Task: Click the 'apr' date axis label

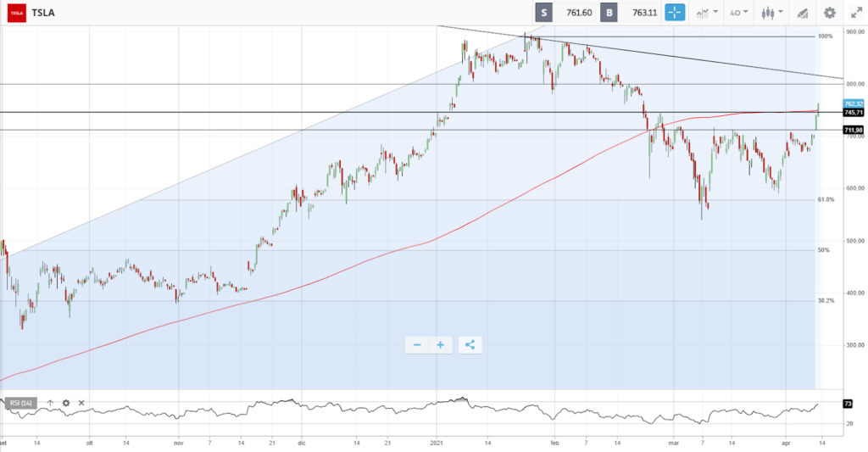Action: (786, 444)
